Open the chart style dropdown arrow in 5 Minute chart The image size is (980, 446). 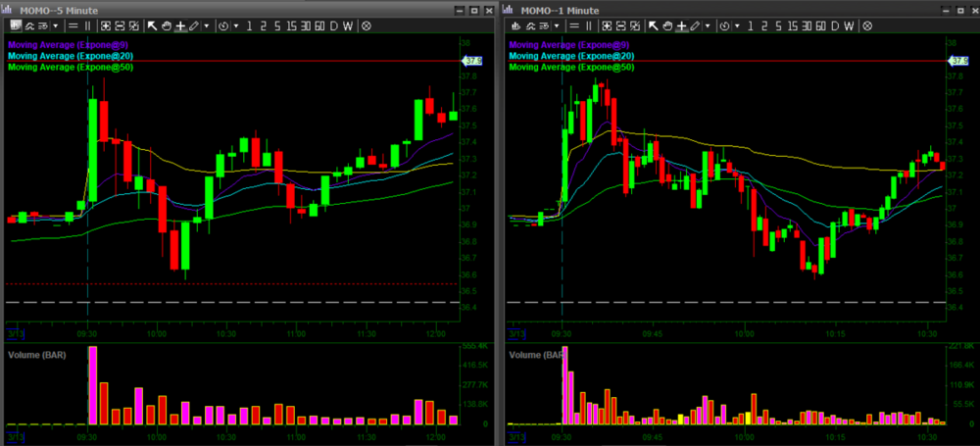point(55,25)
